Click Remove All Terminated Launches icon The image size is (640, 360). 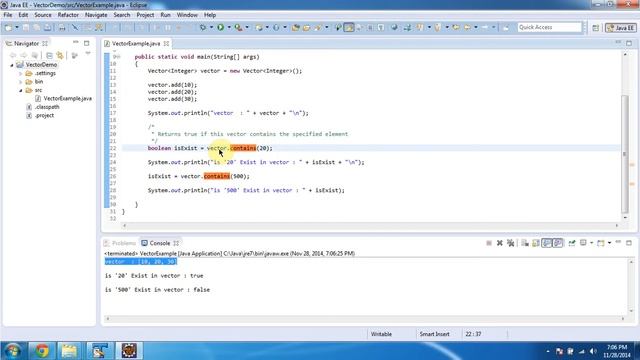click(510, 243)
